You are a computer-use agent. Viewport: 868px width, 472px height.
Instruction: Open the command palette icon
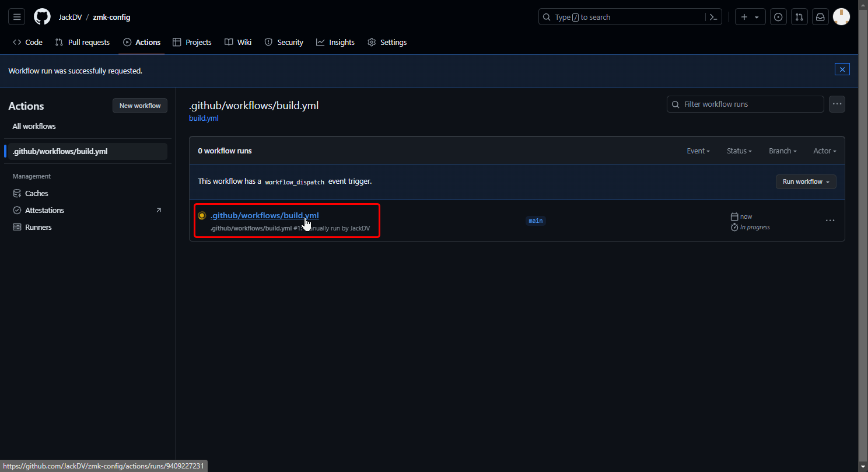click(713, 17)
